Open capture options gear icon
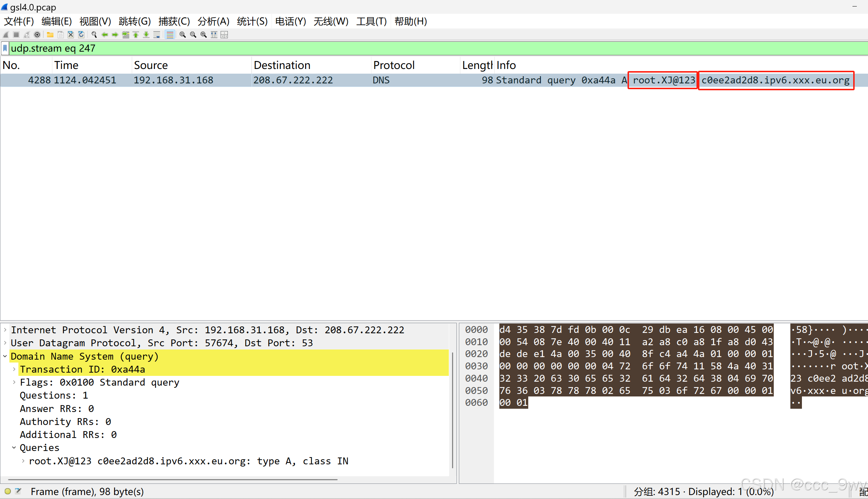Screen dimensions: 868x499 [37, 35]
